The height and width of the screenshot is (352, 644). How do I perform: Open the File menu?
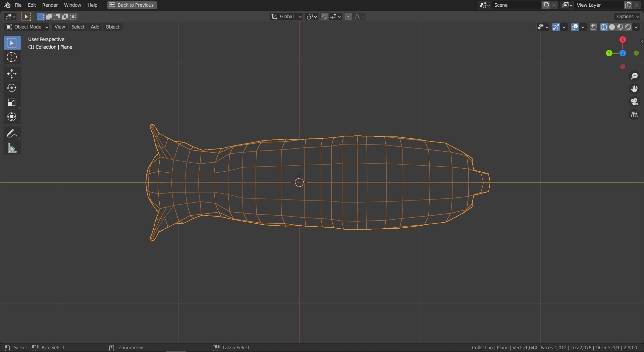(x=18, y=5)
